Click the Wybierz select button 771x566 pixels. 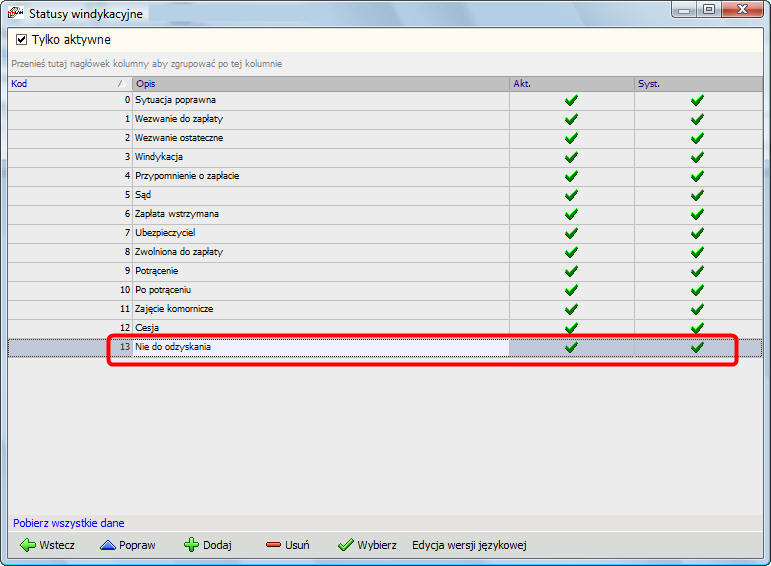[367, 545]
